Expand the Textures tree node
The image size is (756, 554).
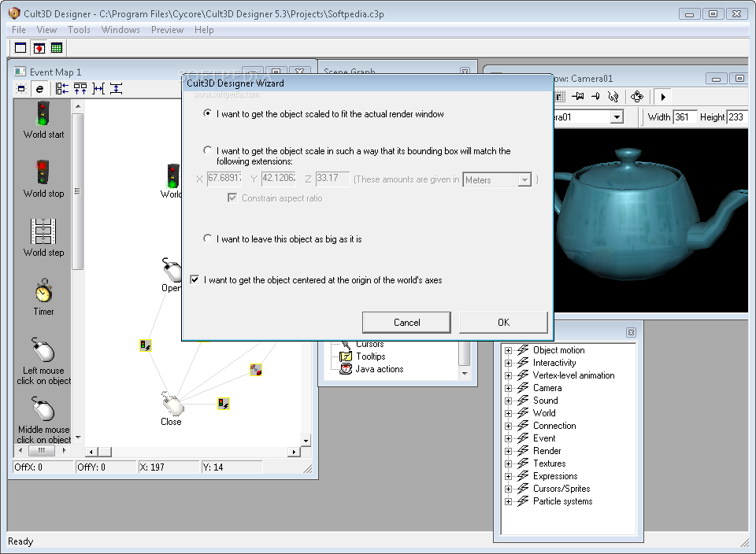point(508,464)
